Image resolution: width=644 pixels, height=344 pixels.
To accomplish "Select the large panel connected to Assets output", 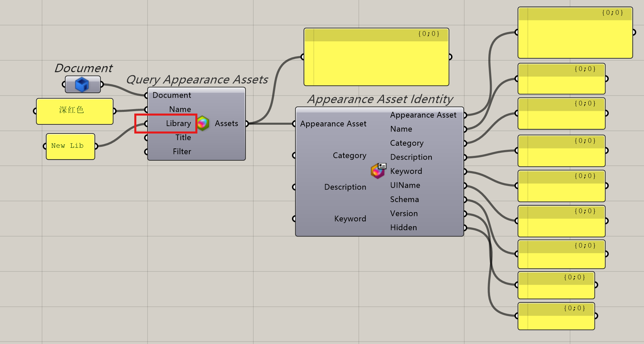I will pos(376,63).
